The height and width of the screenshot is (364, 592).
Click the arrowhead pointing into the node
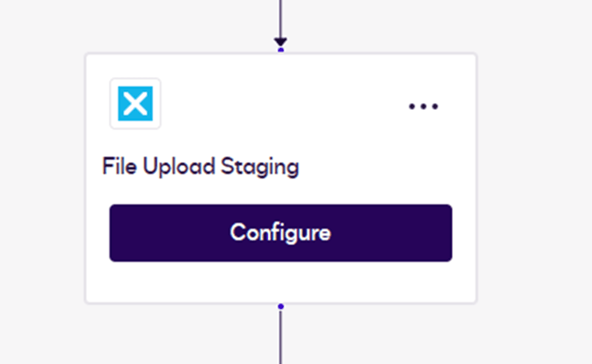click(280, 42)
